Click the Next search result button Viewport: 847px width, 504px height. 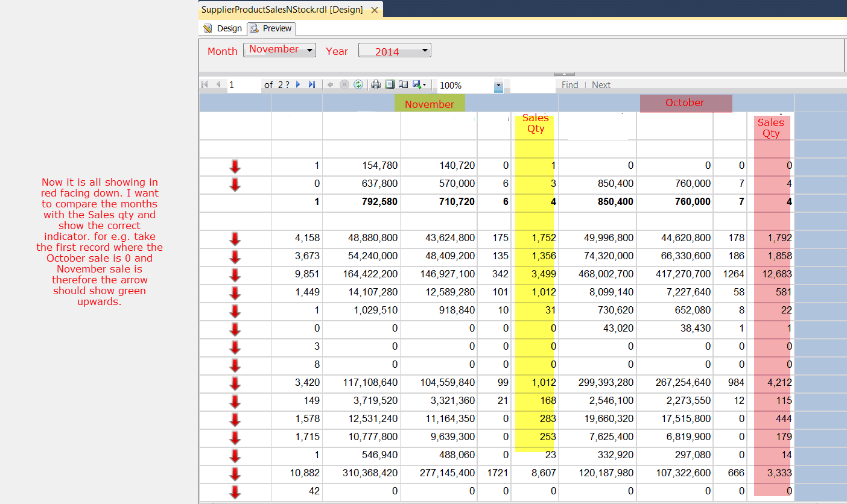[601, 85]
